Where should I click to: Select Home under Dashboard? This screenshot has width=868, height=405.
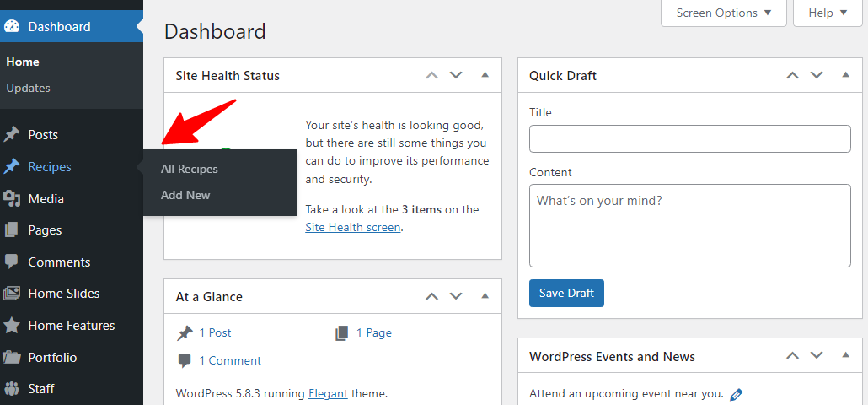23,62
